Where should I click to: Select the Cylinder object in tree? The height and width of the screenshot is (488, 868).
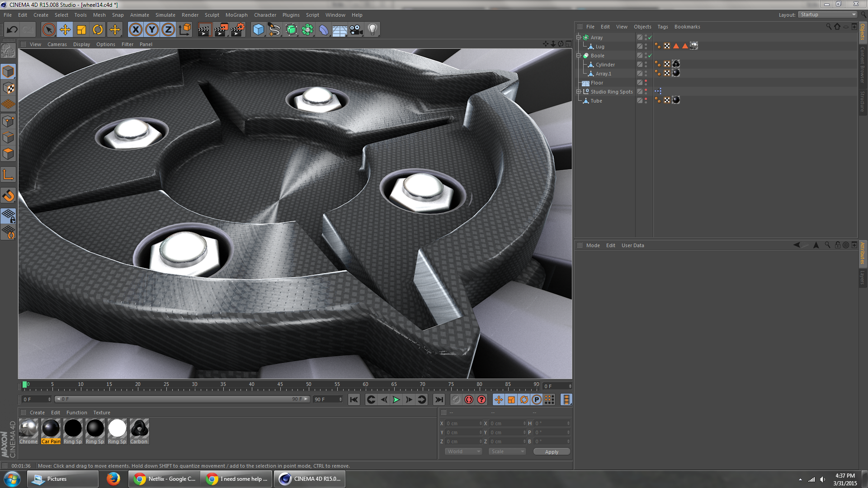click(x=605, y=65)
